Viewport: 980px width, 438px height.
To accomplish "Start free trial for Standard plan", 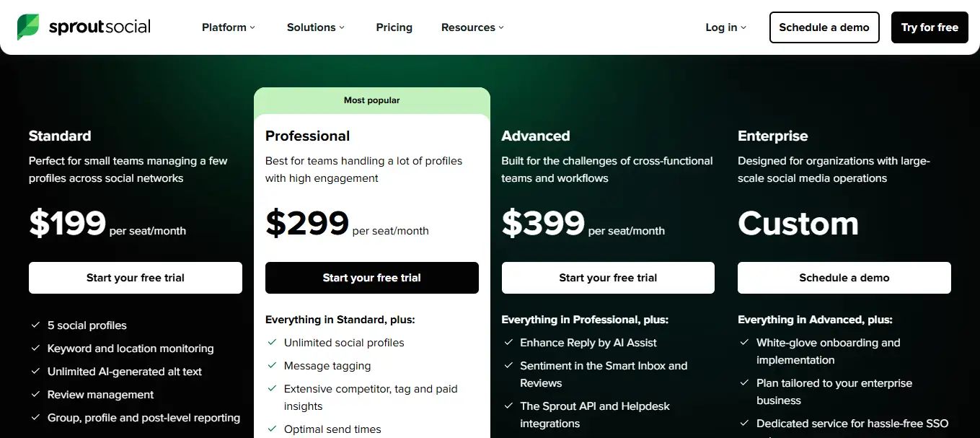I will click(x=136, y=278).
